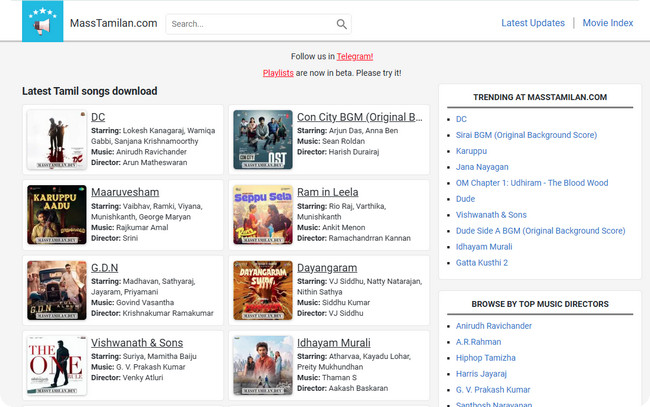This screenshot has width=650, height=407.
Task: Open the MassTamilan.com site title
Action: tap(114, 23)
